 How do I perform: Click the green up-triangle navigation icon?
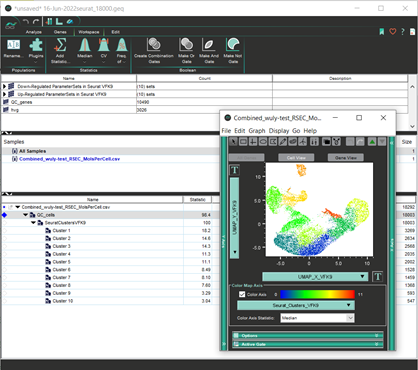tap(372, 142)
